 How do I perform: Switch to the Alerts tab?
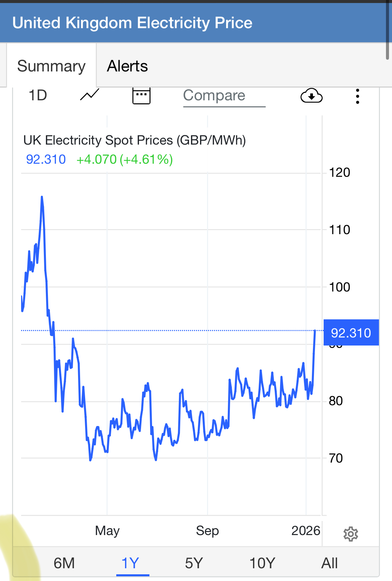pyautogui.click(x=127, y=66)
